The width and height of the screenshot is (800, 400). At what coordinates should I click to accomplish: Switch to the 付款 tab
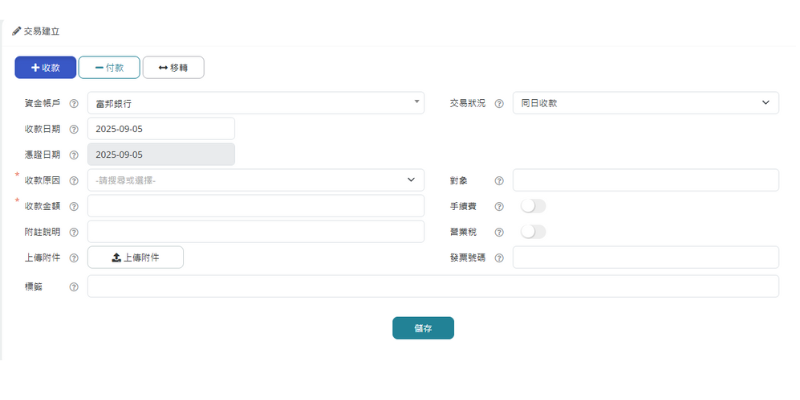(109, 68)
